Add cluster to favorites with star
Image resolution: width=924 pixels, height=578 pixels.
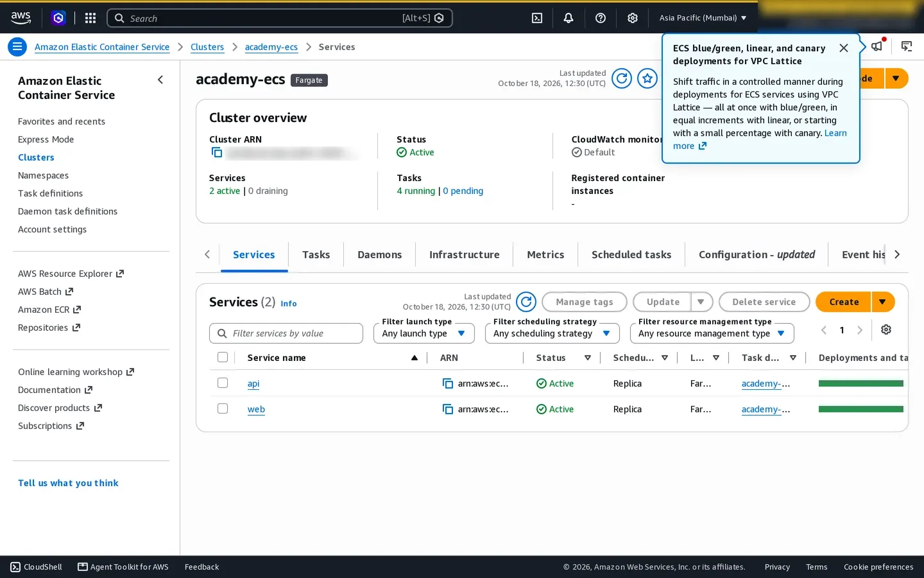(x=647, y=78)
